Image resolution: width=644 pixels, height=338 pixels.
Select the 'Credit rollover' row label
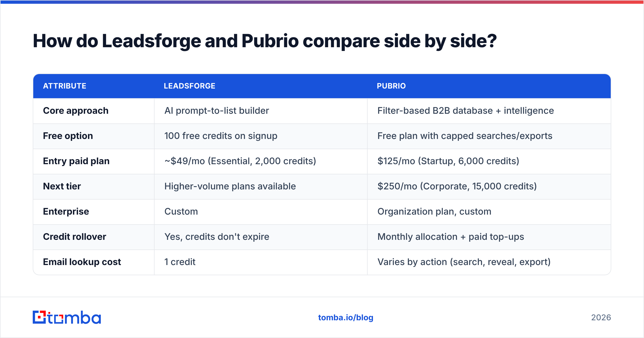[x=75, y=237]
